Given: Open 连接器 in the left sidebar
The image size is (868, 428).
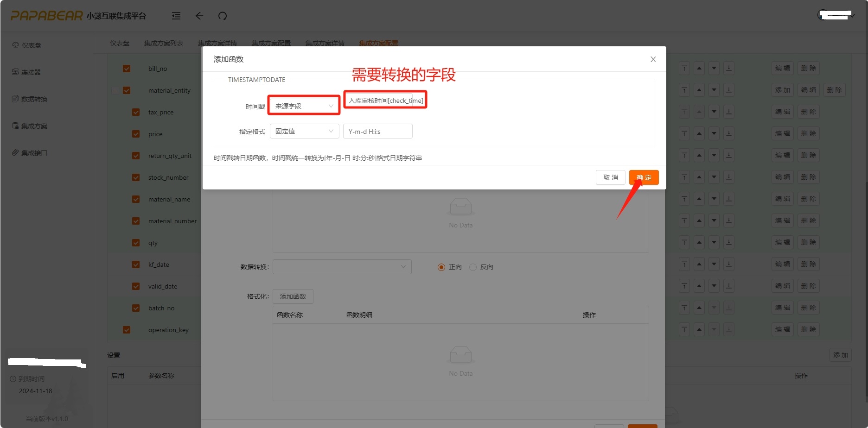Looking at the screenshot, I should (x=31, y=72).
